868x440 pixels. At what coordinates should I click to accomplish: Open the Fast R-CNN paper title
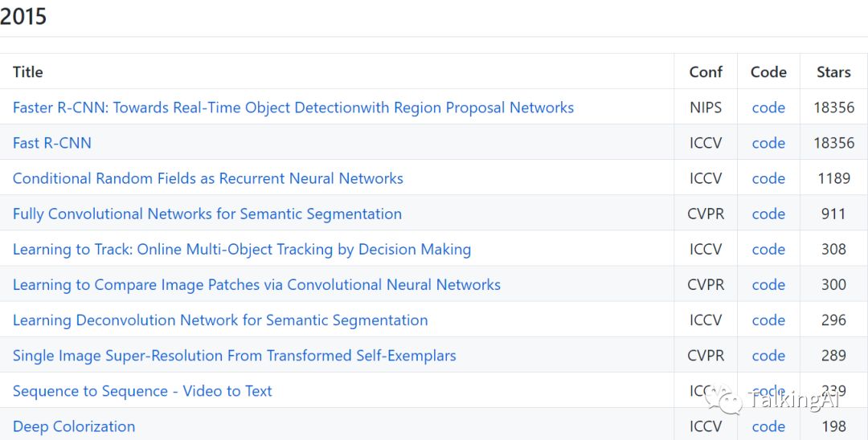pyautogui.click(x=52, y=143)
